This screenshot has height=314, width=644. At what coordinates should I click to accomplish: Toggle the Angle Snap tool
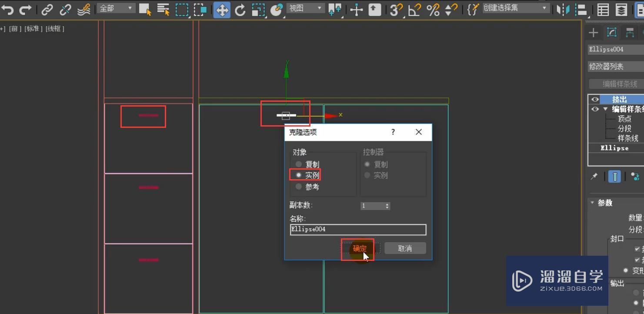pos(414,10)
